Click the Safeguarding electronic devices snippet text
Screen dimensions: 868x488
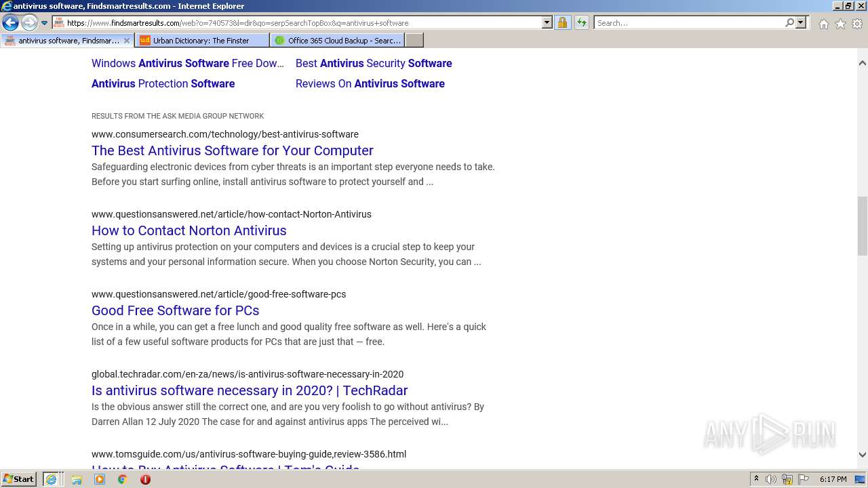tap(293, 174)
